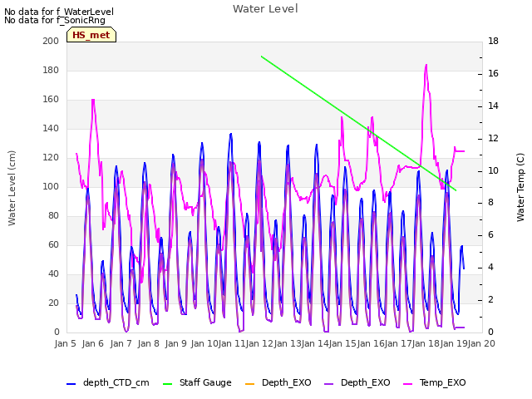Screen dimensions: 532x399
Task: Toggle the Temp_EXO legend entry
Action: pos(434,382)
